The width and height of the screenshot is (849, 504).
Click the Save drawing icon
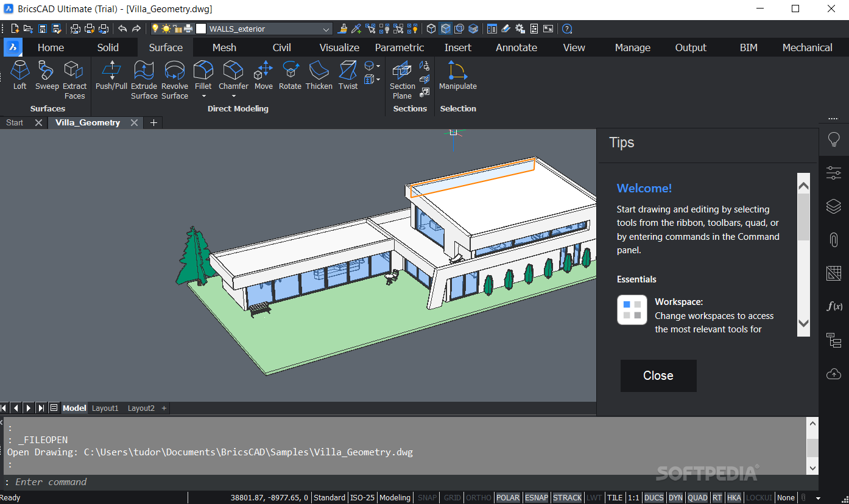[43, 29]
